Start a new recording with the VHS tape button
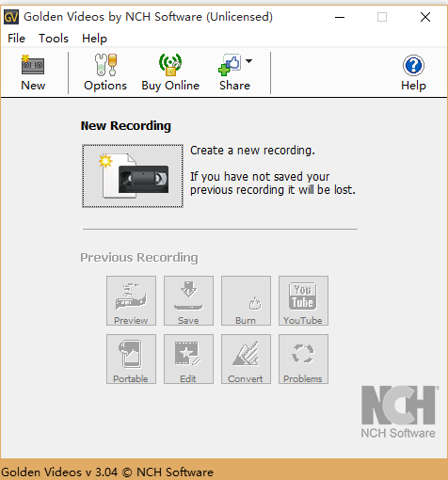The height and width of the screenshot is (480, 448). [x=133, y=176]
